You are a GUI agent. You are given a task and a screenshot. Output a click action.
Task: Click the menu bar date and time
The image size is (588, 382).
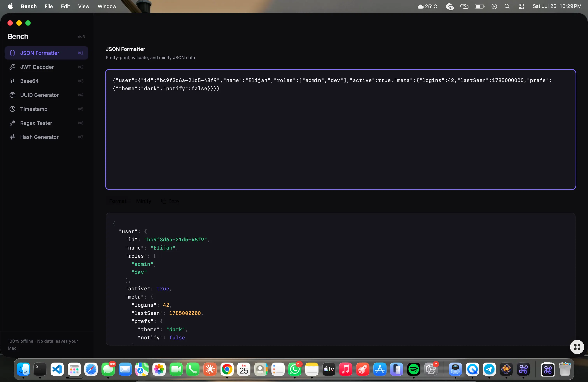[557, 6]
